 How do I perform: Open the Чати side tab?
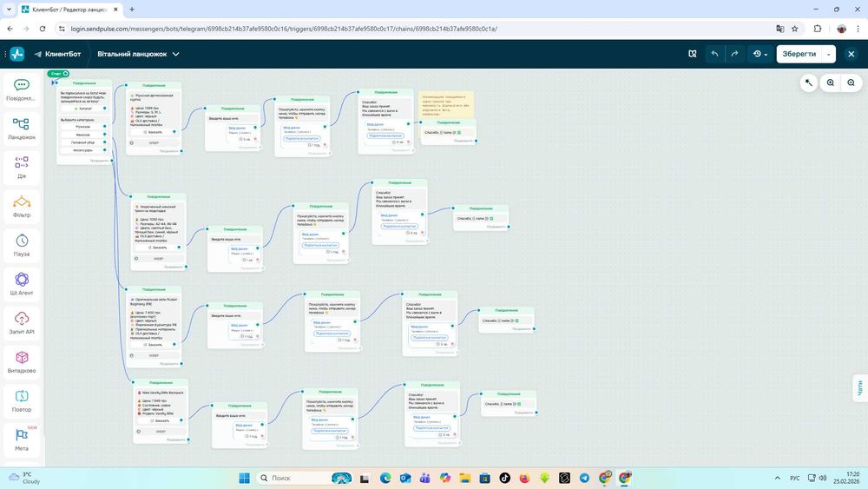click(859, 387)
